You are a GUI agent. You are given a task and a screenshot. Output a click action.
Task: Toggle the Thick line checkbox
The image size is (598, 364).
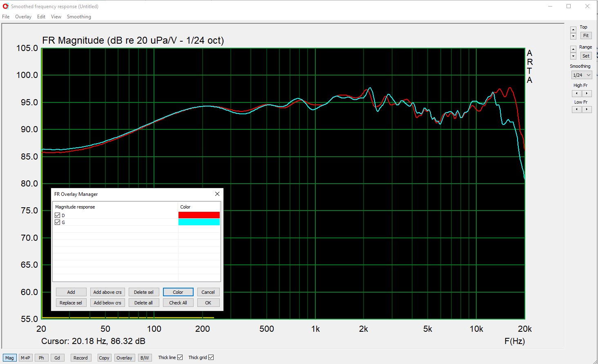tap(180, 357)
